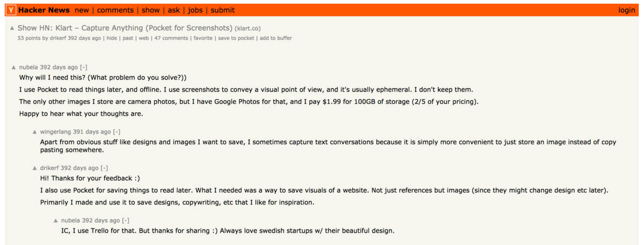Upvote nubela's Trello reply
Viewport: 644px width, 245px height.
pos(56,221)
